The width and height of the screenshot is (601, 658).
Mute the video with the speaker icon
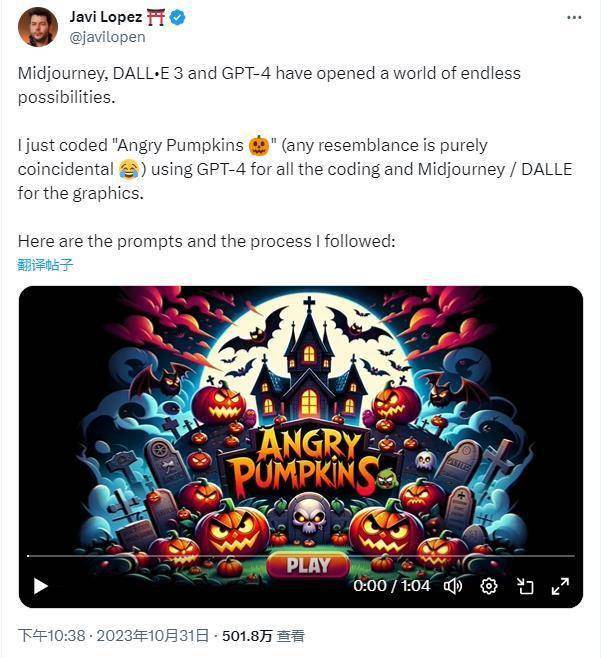pos(453,586)
